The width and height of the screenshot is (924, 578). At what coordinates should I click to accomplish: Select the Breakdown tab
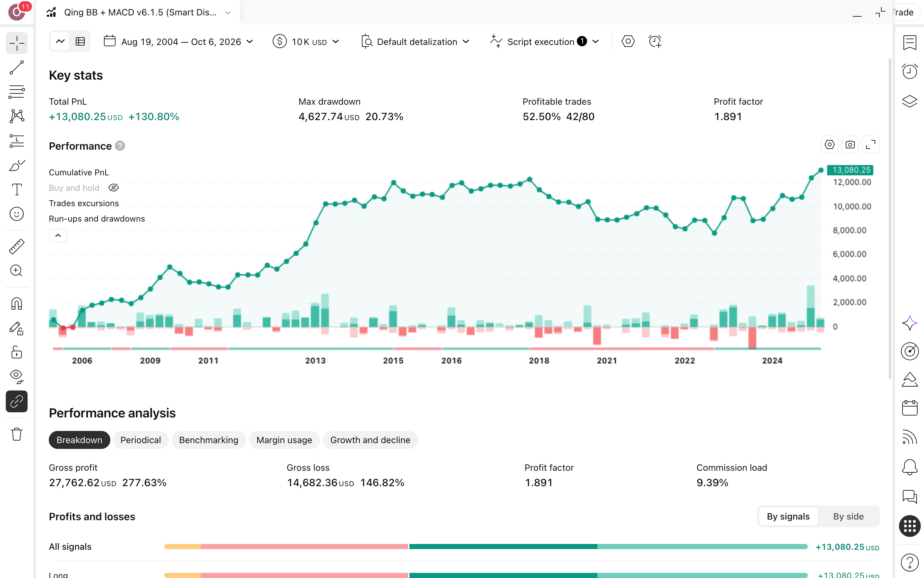[x=80, y=440]
